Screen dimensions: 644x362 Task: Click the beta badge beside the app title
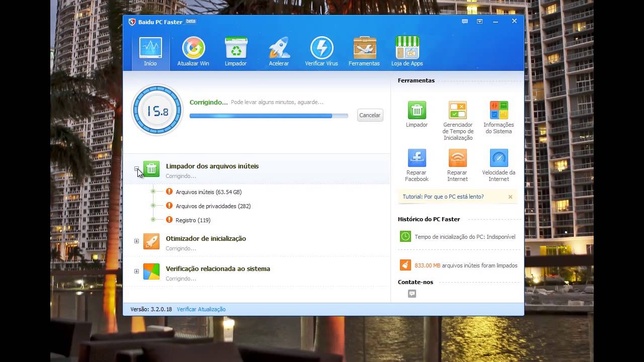click(x=191, y=21)
